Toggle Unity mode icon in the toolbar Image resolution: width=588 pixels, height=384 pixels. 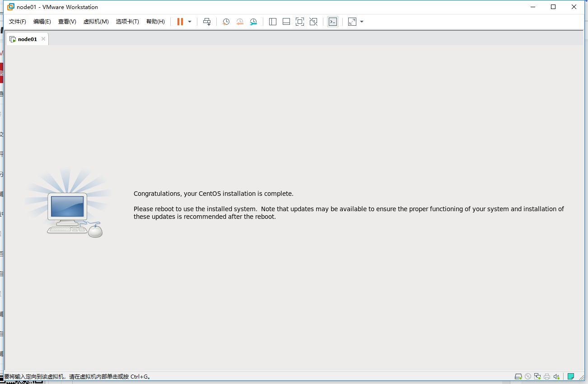coord(313,22)
